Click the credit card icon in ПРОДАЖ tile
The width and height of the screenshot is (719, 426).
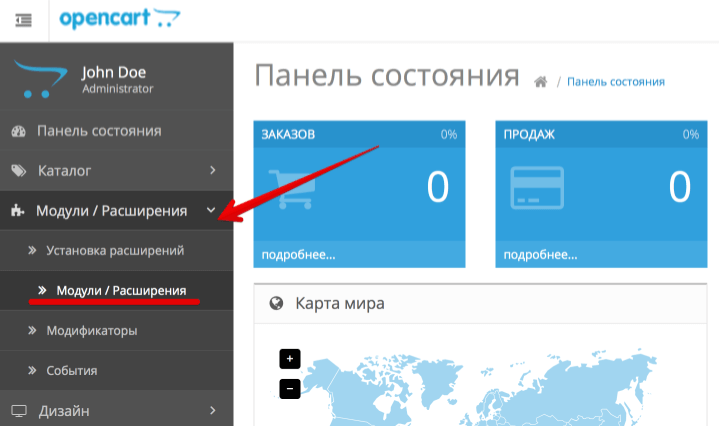(537, 188)
